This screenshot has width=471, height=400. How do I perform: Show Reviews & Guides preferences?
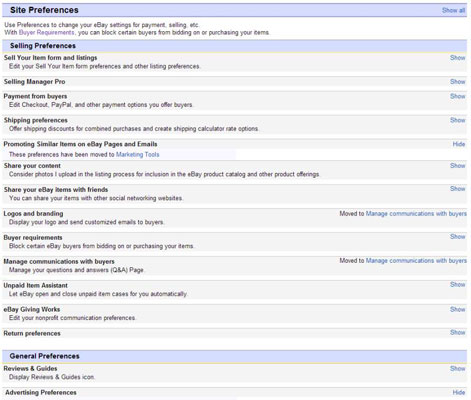457,369
